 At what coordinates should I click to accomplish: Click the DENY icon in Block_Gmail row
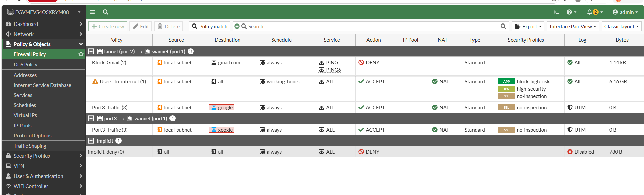(361, 62)
